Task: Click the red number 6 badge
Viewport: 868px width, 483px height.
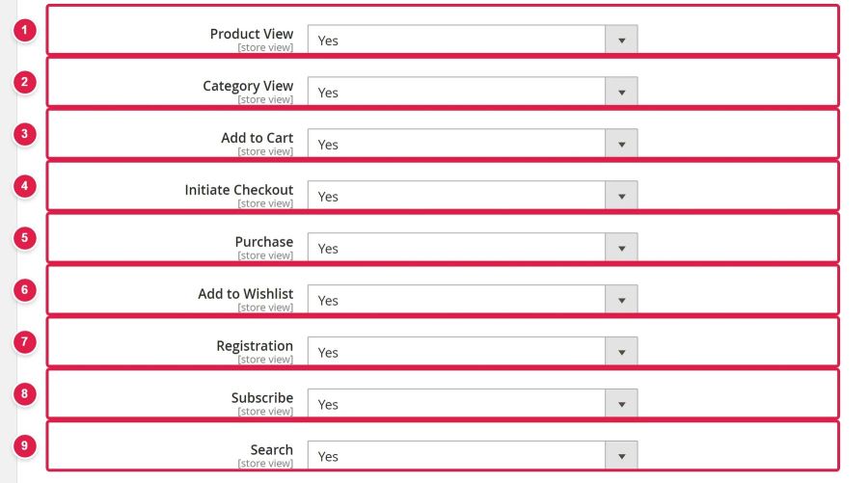Action: pyautogui.click(x=25, y=290)
